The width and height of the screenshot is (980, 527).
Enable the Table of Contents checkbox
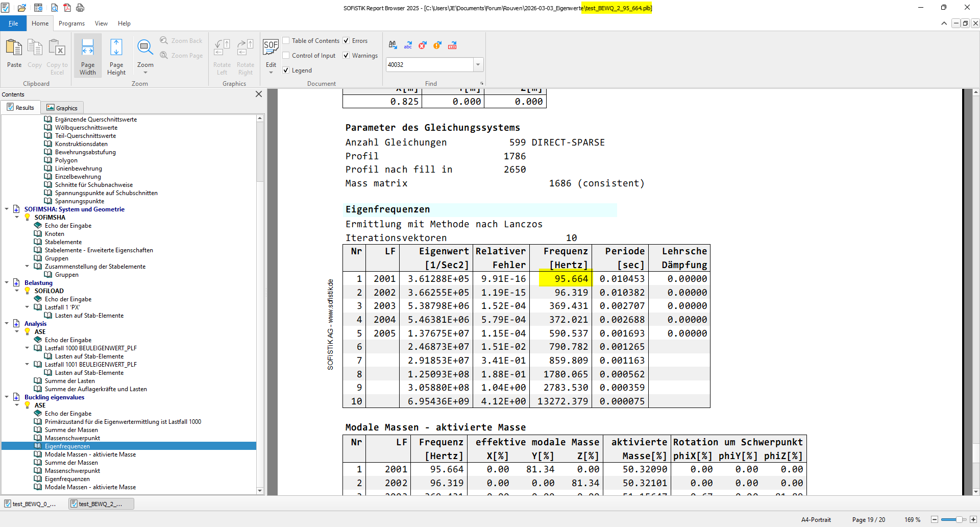click(286, 41)
